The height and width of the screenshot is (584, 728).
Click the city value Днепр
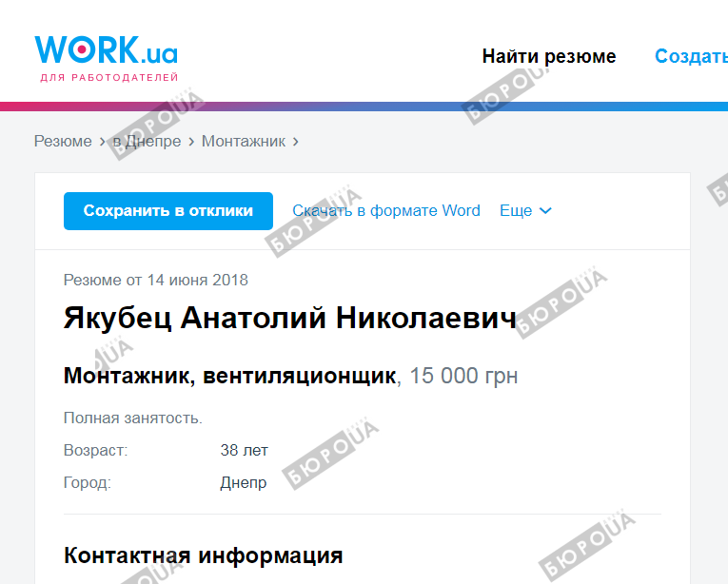243,482
